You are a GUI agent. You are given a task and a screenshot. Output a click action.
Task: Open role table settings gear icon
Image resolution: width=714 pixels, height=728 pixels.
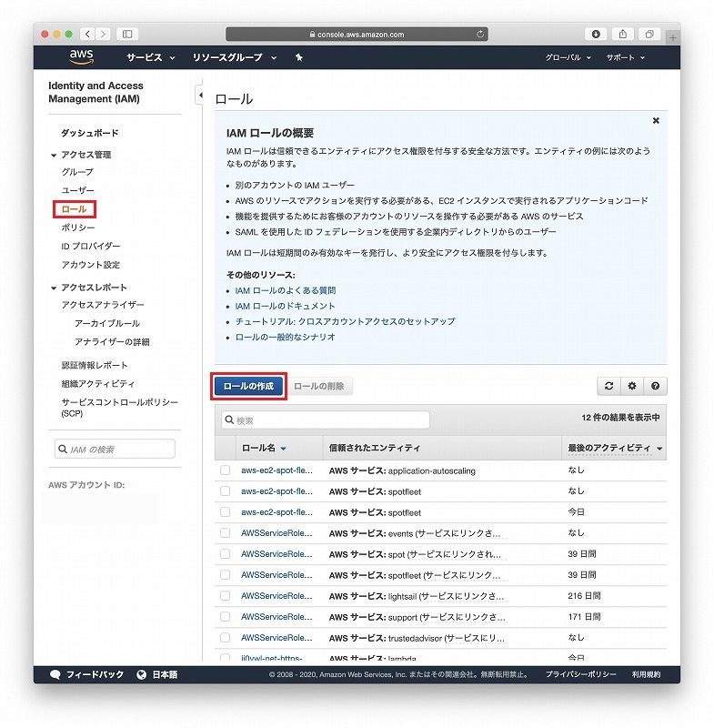[x=632, y=386]
